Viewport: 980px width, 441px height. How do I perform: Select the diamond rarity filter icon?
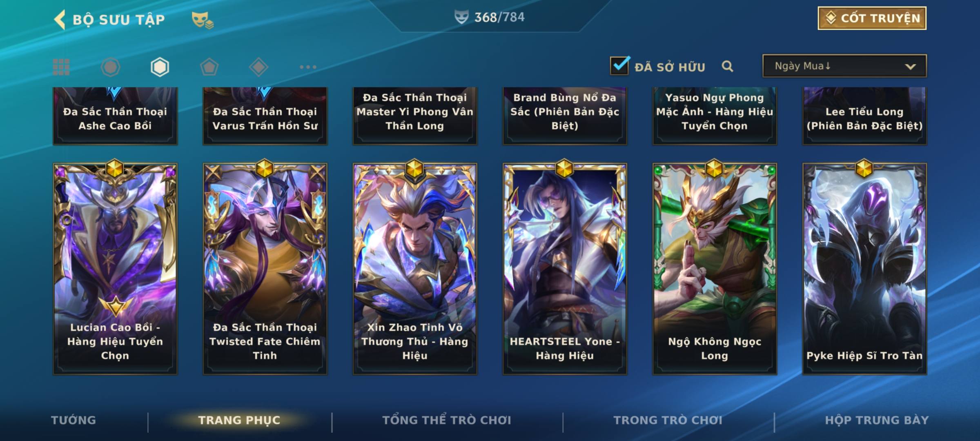click(258, 67)
